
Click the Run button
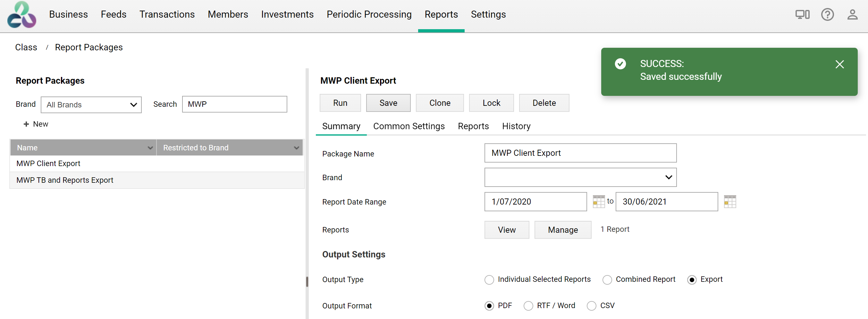click(340, 103)
